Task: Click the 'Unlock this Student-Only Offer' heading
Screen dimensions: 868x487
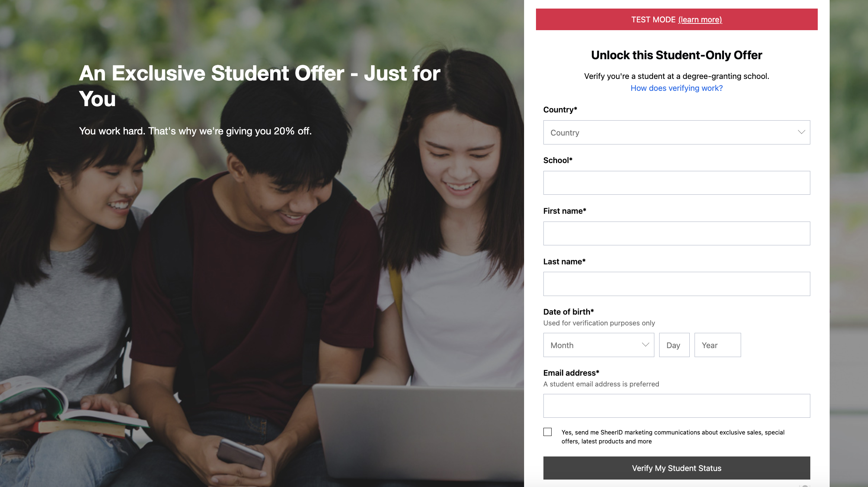Action: 677,55
